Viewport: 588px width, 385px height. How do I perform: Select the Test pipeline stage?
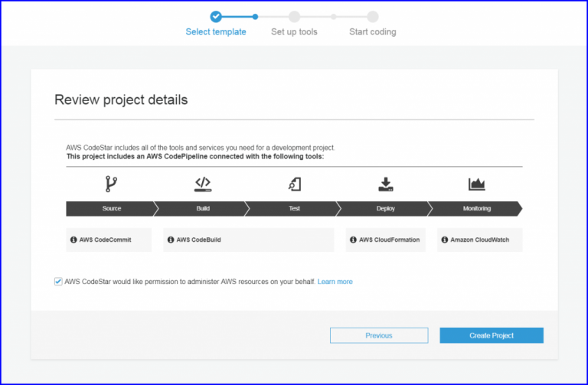click(294, 208)
